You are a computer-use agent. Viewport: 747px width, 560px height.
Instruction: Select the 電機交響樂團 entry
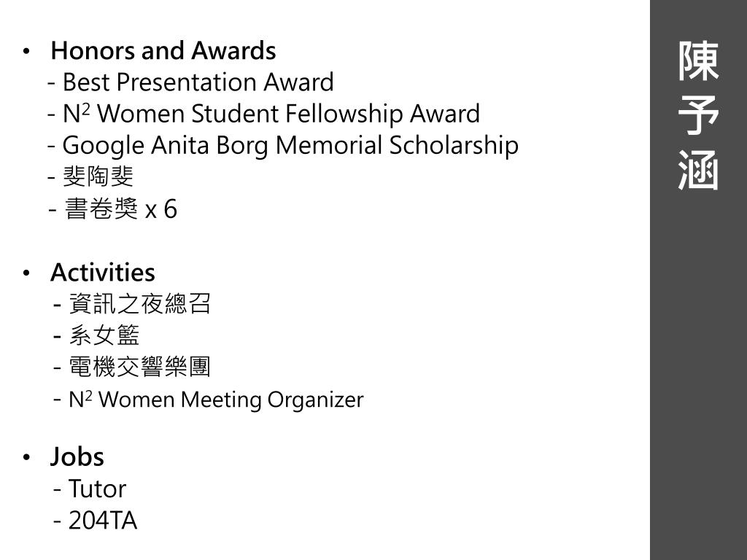click(132, 367)
